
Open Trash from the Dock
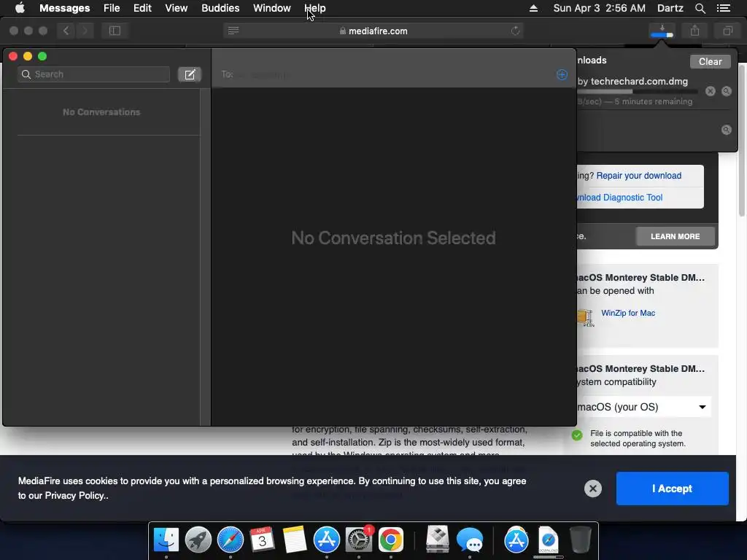click(x=580, y=540)
